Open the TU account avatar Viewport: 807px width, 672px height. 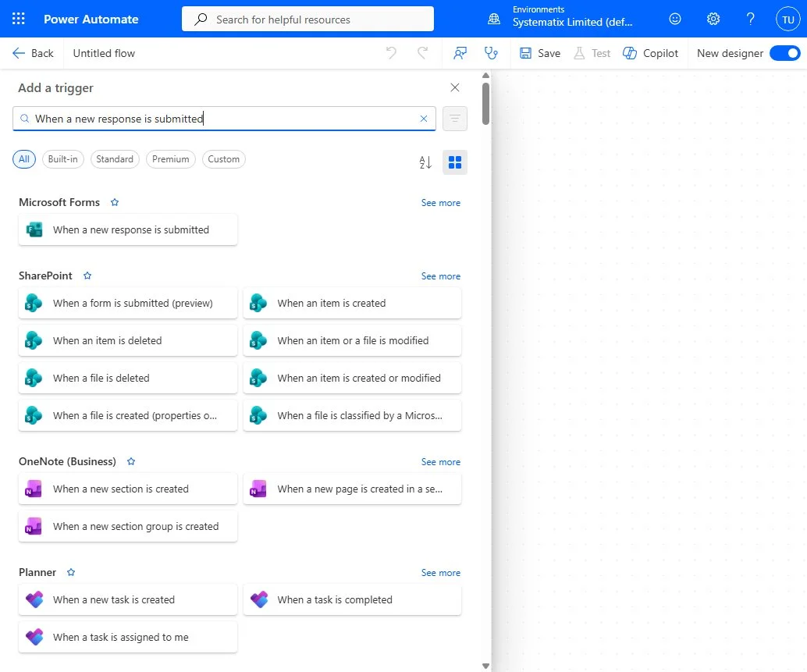[788, 20]
